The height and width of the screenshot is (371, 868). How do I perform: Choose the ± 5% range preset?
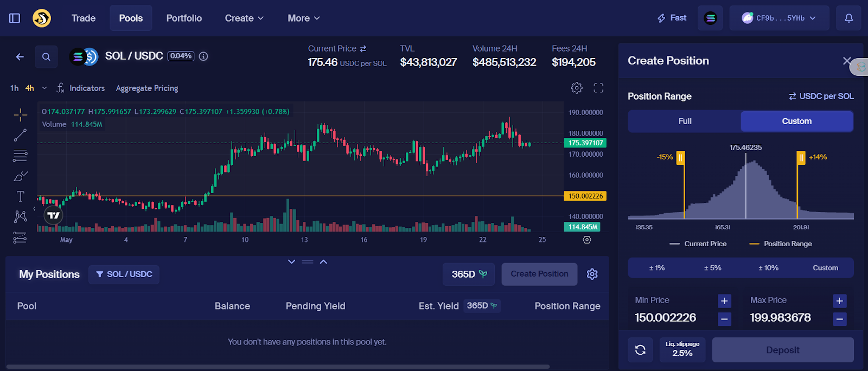click(x=712, y=268)
